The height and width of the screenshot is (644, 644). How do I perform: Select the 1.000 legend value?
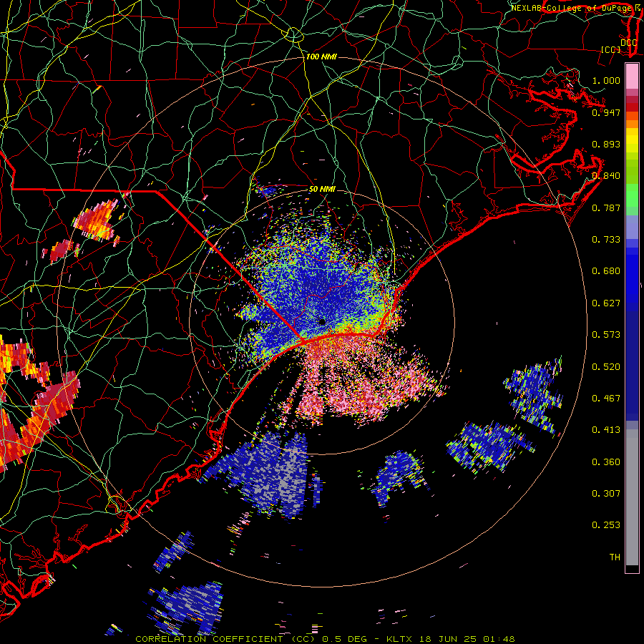[x=606, y=80]
